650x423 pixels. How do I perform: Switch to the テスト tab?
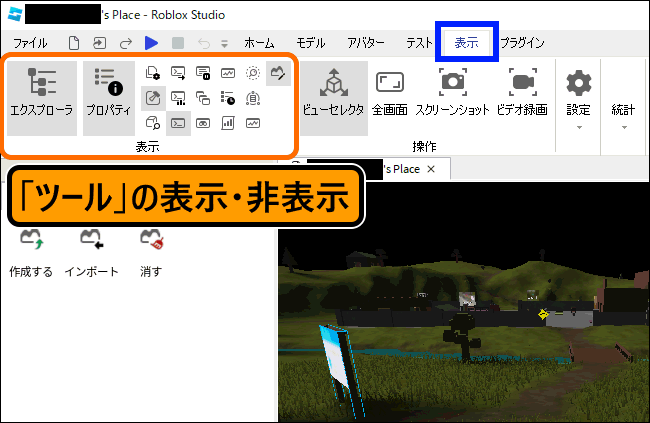tap(419, 43)
